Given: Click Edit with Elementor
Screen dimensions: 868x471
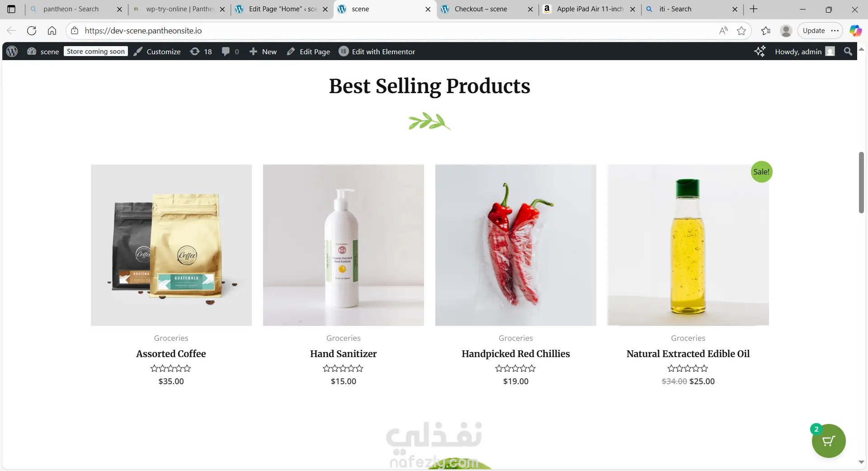Looking at the screenshot, I should click(x=377, y=52).
